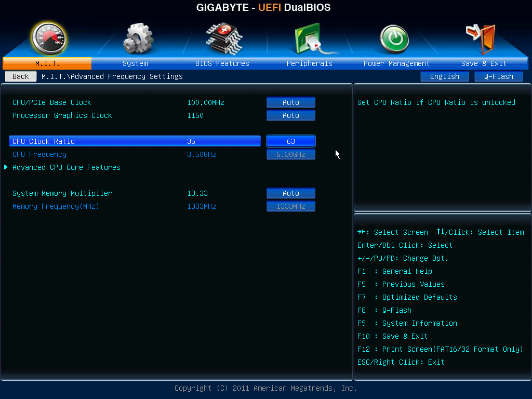Go to the Peripherals tab
The height and width of the screenshot is (399, 532).
coord(309,63)
